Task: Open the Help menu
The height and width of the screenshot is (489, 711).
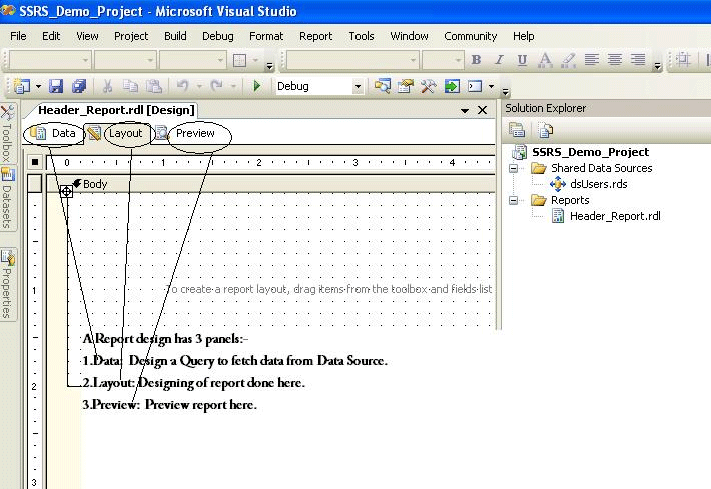Action: [x=523, y=36]
